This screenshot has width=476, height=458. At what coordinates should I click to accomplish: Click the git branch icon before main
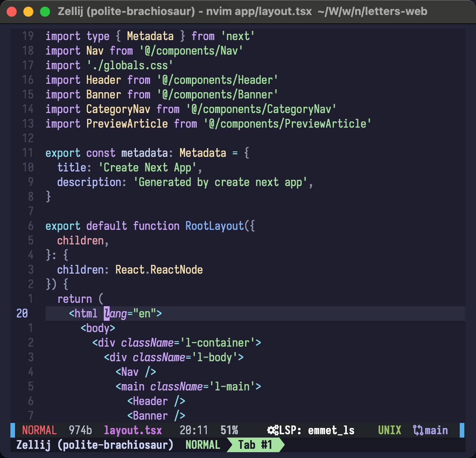[418, 430]
